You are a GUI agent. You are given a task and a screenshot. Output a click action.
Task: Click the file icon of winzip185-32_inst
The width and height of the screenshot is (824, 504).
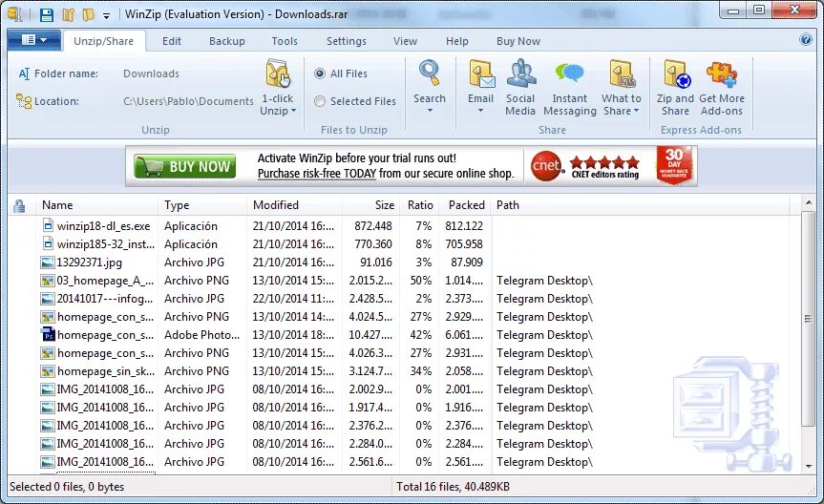[48, 243]
